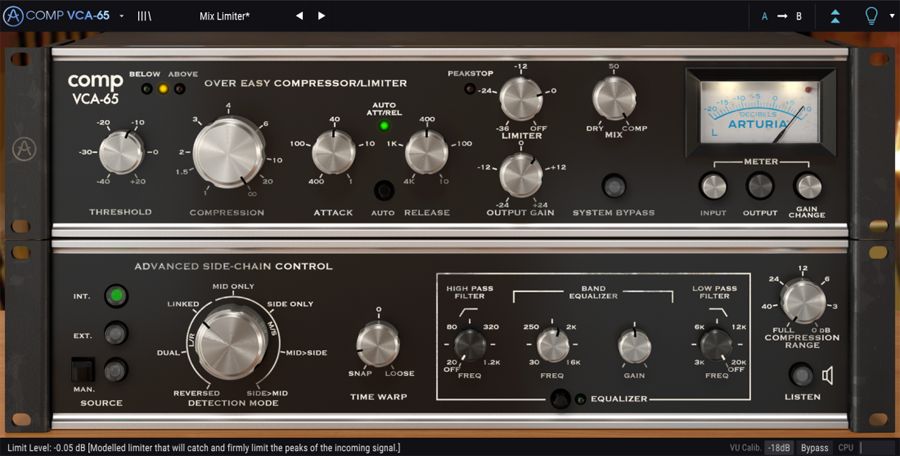
Task: Click the High Pass Filter frequency knob
Action: (470, 345)
